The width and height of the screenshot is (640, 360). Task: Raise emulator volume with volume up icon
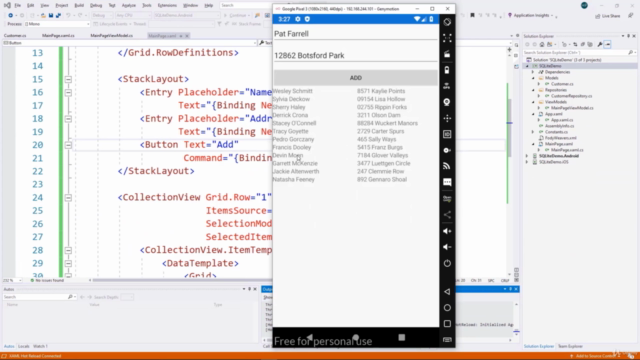[447, 231]
